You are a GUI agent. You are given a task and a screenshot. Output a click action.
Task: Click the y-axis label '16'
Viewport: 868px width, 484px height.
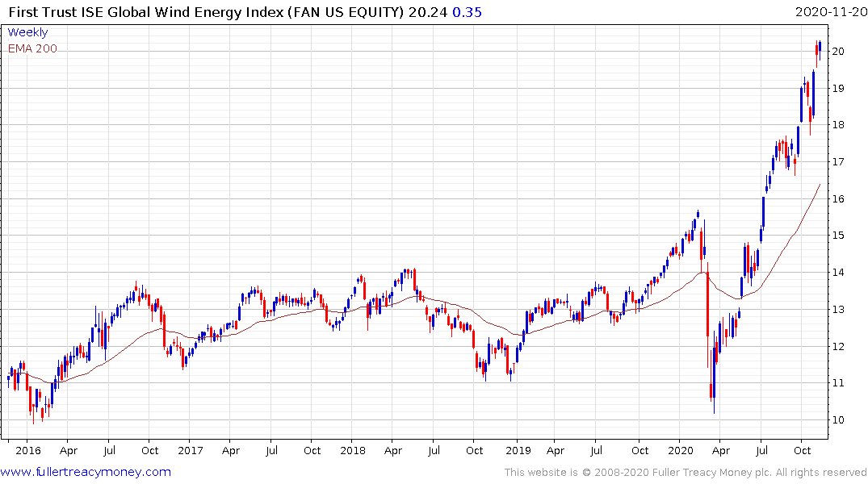tap(838, 199)
